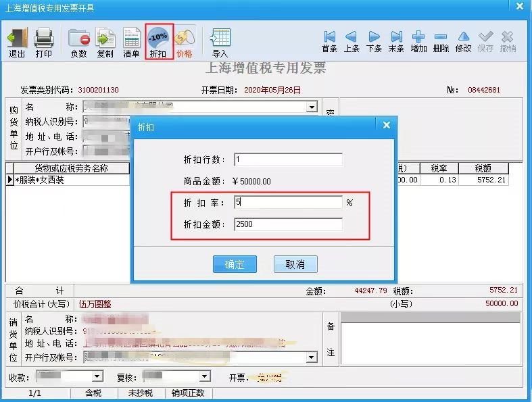Confirm discount with 确定 button
Image resolution: width=532 pixels, height=402 pixels.
[x=235, y=264]
